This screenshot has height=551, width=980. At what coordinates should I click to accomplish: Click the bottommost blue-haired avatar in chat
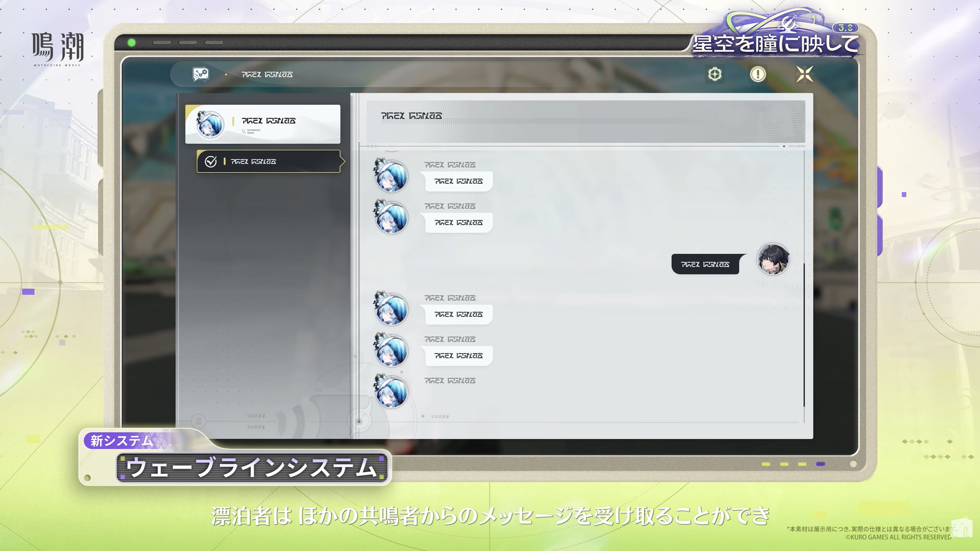point(391,391)
